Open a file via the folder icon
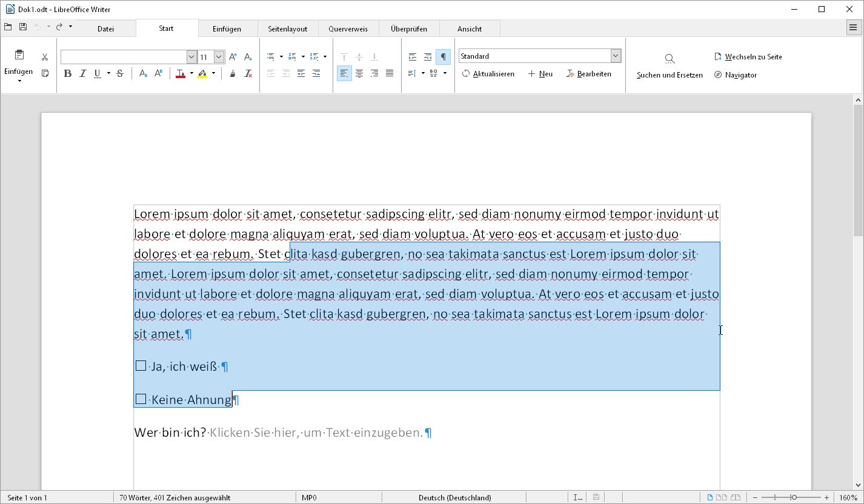This screenshot has height=504, width=864. point(8,27)
